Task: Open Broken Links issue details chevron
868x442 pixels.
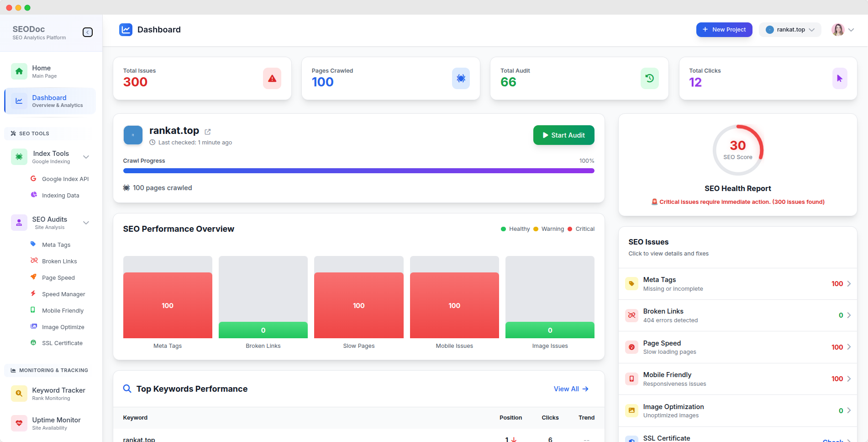Action: pos(849,315)
